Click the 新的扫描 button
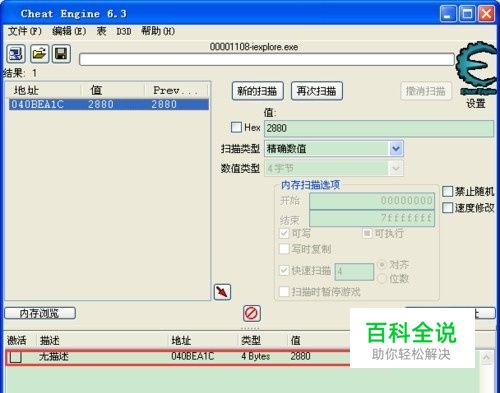The width and height of the screenshot is (500, 393). 257,91
